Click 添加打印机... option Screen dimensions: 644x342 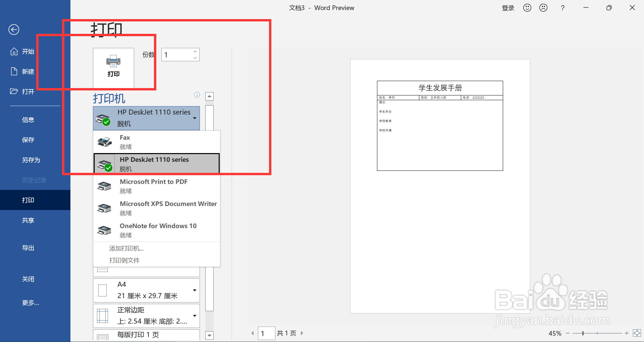pos(126,249)
